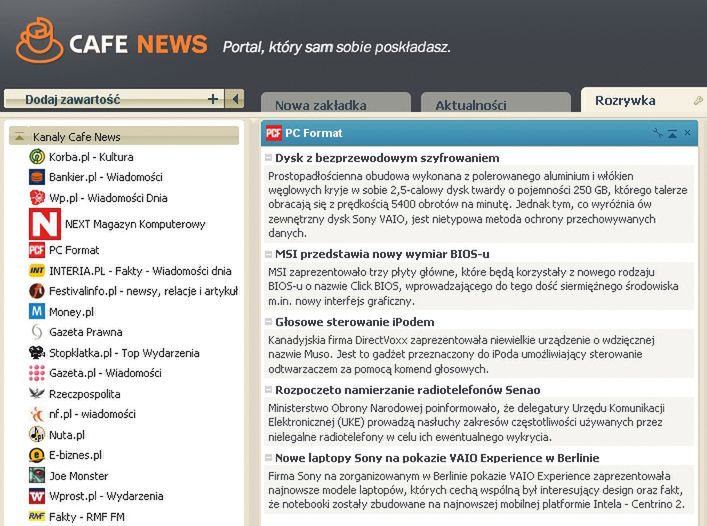
Task: Collapse MSI przedstawia nowy wymiar BIOS-u
Action: 268,254
